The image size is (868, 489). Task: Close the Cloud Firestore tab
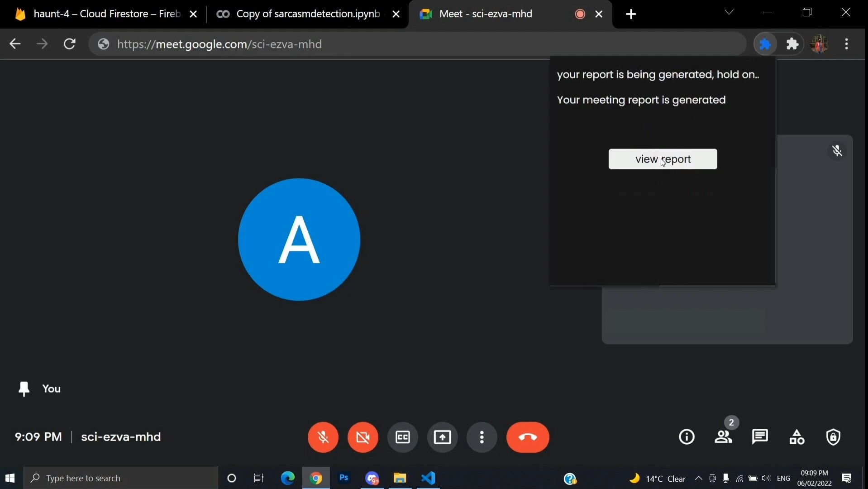pyautogui.click(x=193, y=14)
